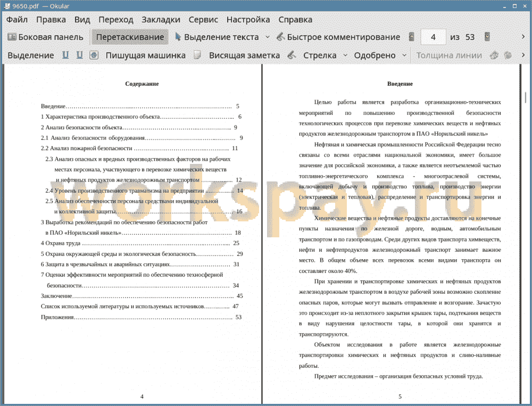This screenshot has height=406, width=532.
Task: Open the Стрелка shapes dropdown
Action: tap(345, 55)
